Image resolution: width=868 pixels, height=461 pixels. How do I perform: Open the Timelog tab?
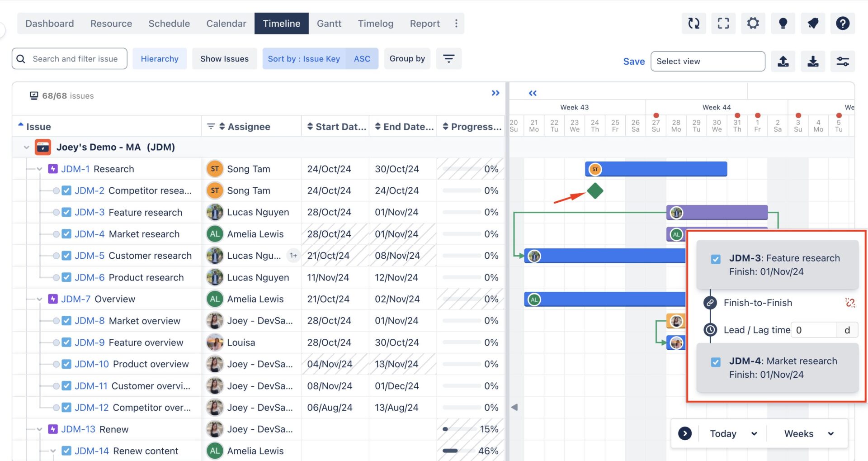(x=375, y=23)
